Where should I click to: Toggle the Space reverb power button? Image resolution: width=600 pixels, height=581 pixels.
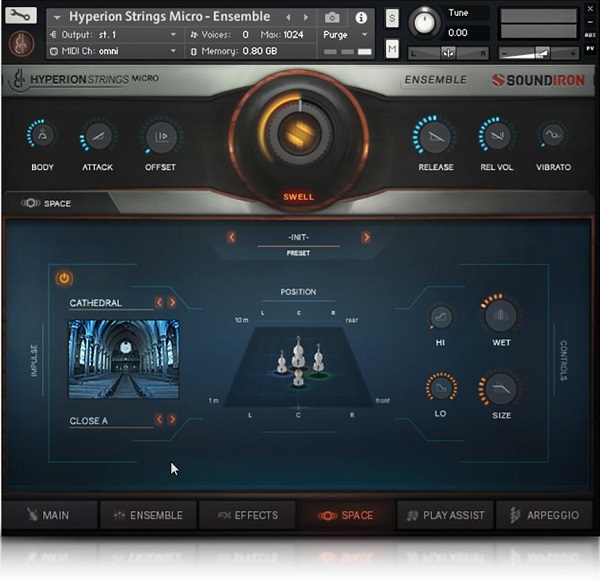64,279
